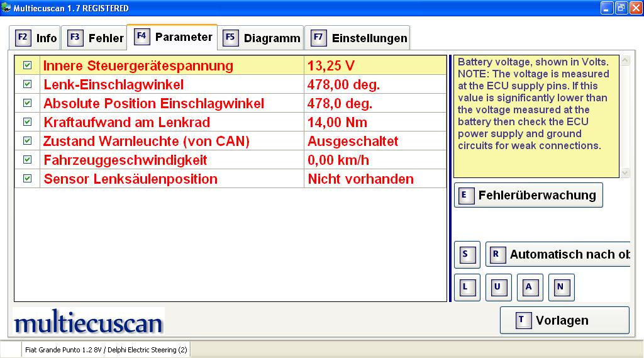Switch to the Info tab

36,38
